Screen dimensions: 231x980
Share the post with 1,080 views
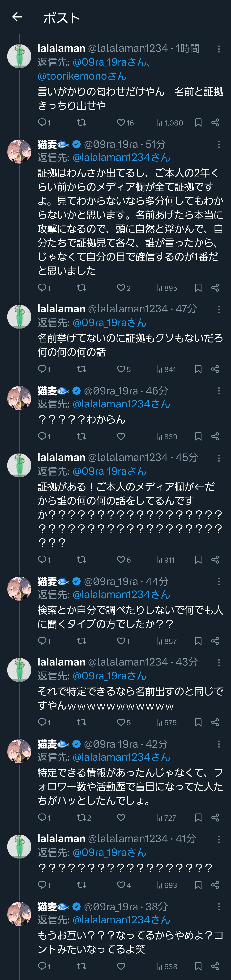pos(215,122)
